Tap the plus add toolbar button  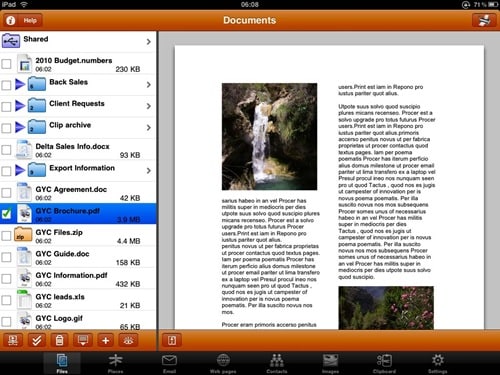point(106,340)
